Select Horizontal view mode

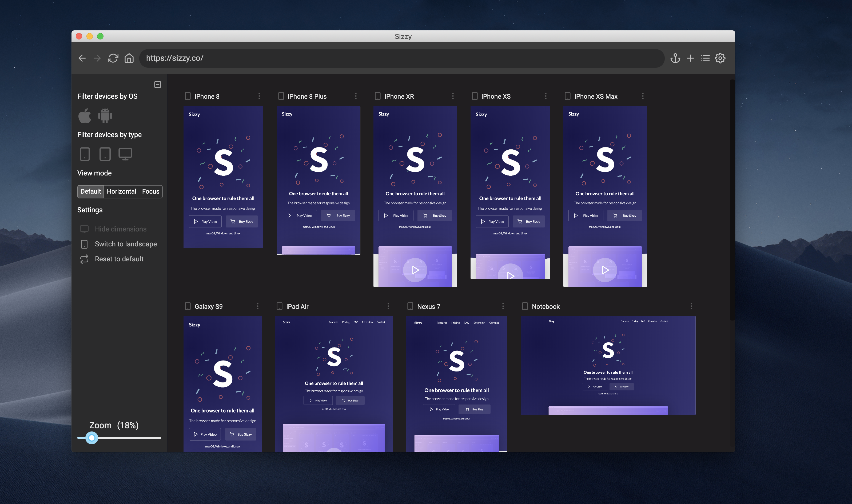coord(121,191)
